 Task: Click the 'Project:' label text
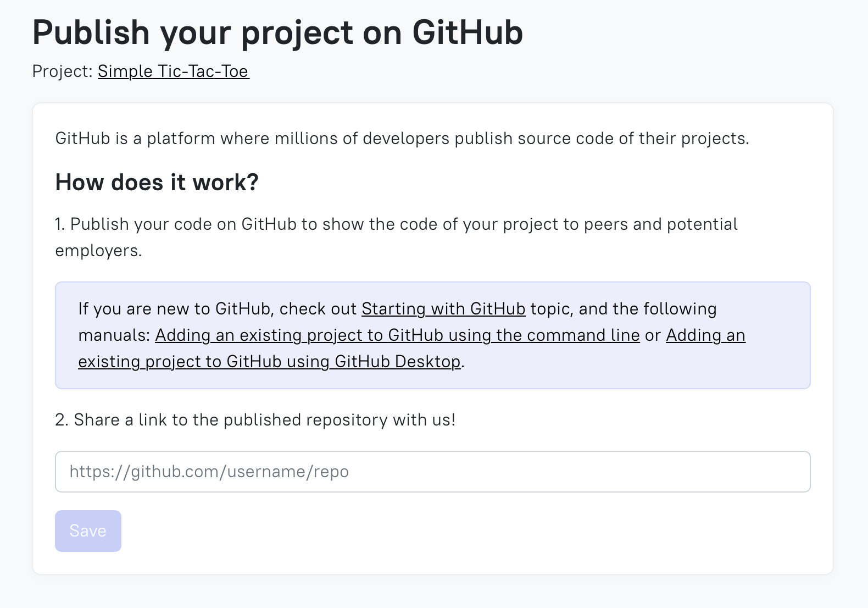[63, 71]
